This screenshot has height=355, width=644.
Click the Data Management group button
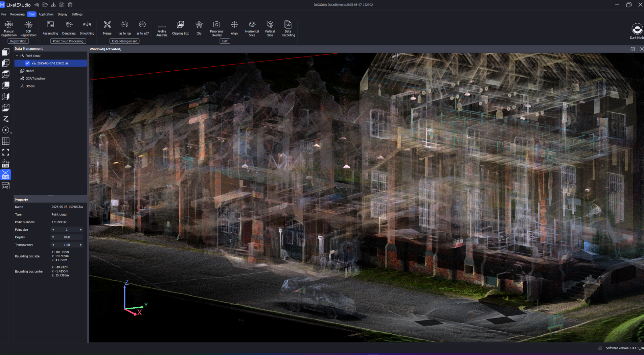point(124,41)
